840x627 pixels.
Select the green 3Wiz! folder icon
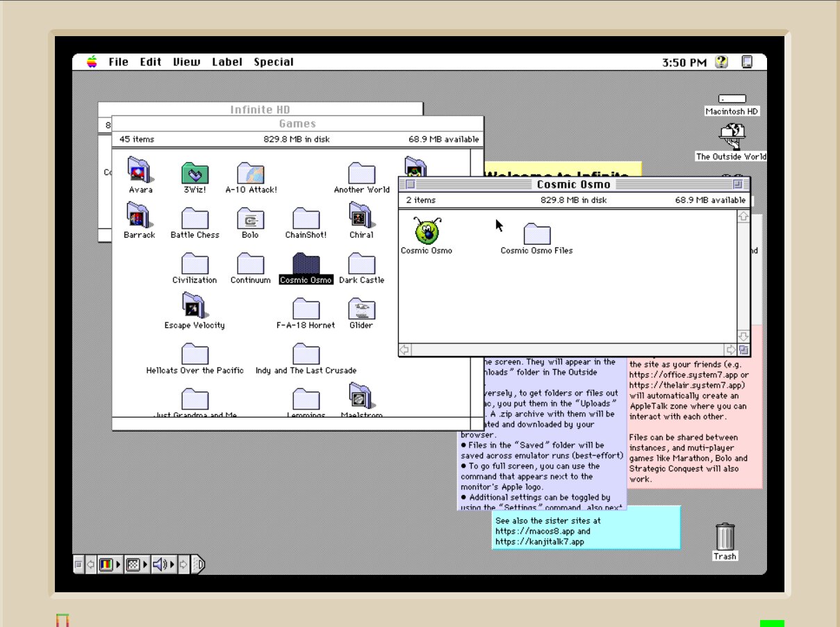[195, 172]
